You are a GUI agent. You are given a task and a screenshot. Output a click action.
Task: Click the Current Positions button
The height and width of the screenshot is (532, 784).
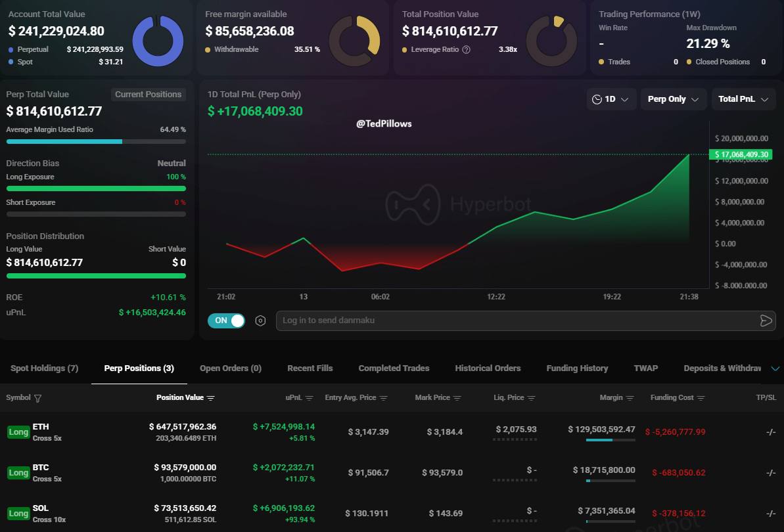point(148,95)
